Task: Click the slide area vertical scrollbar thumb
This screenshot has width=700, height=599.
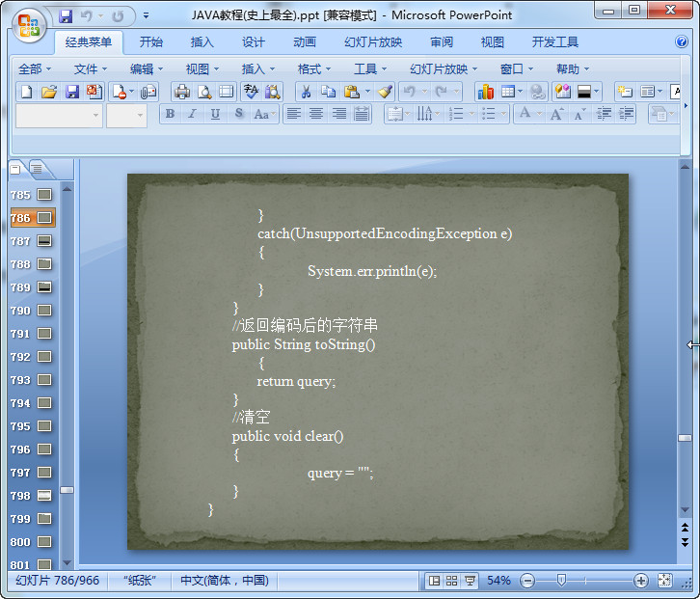Action: (685, 438)
